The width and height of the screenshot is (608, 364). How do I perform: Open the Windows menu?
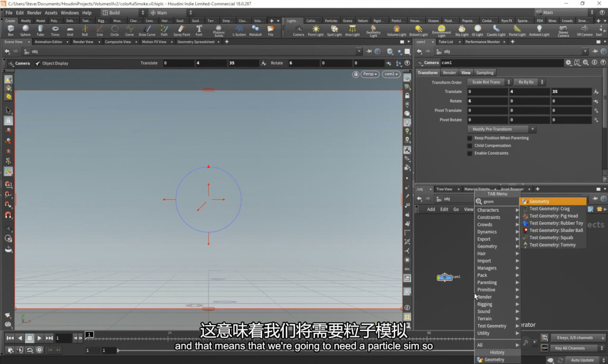click(x=70, y=13)
